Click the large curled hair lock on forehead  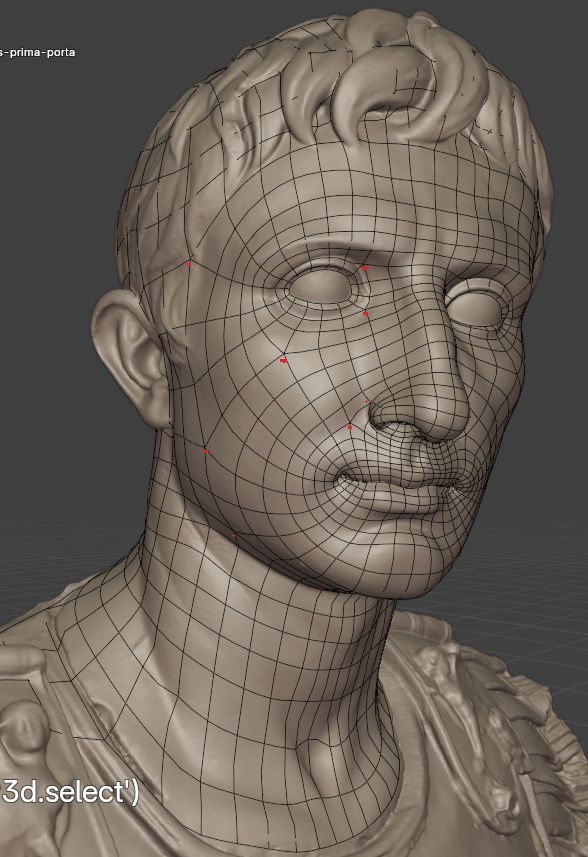[x=383, y=93]
